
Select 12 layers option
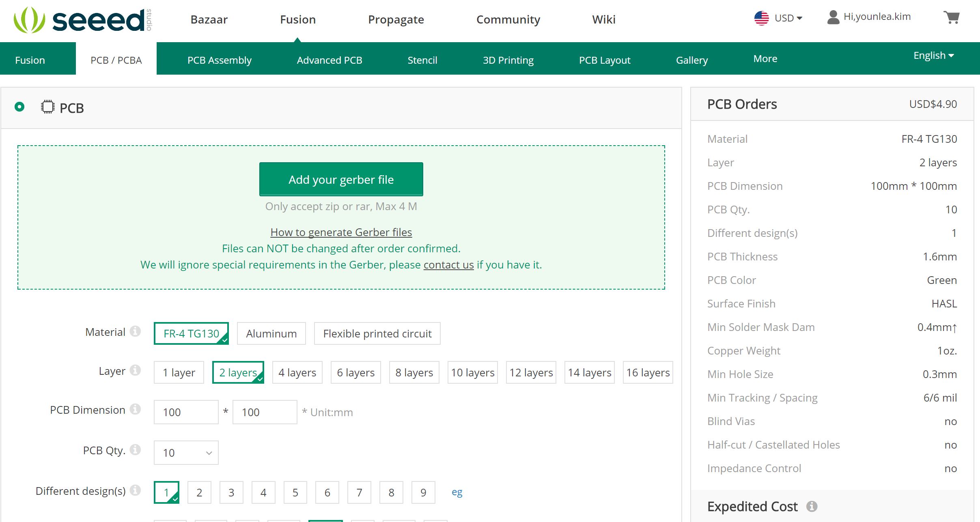click(x=531, y=372)
